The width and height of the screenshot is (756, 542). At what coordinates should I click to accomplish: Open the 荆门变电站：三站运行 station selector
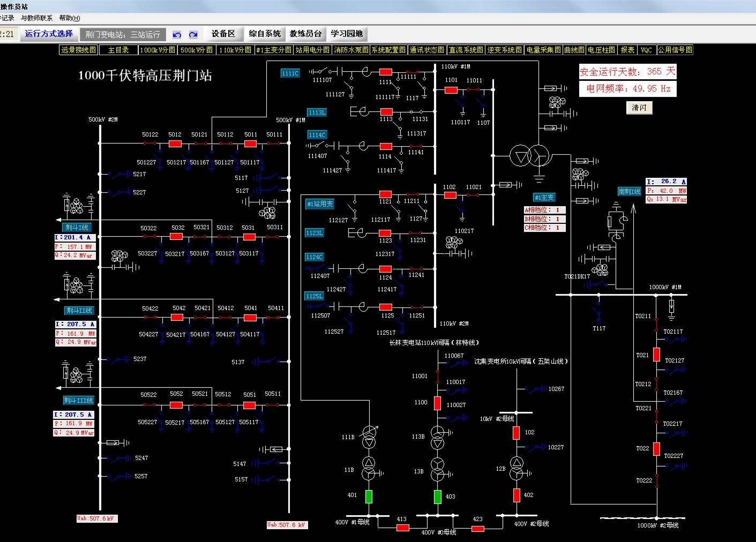123,34
